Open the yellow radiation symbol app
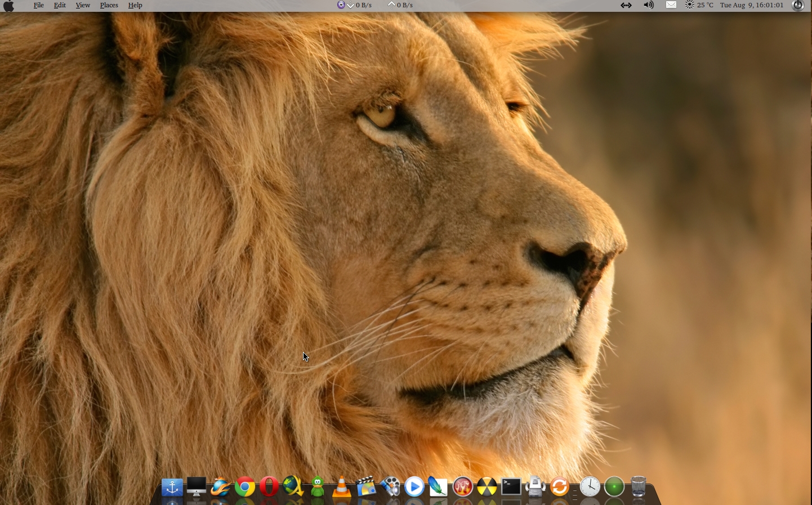 (487, 487)
